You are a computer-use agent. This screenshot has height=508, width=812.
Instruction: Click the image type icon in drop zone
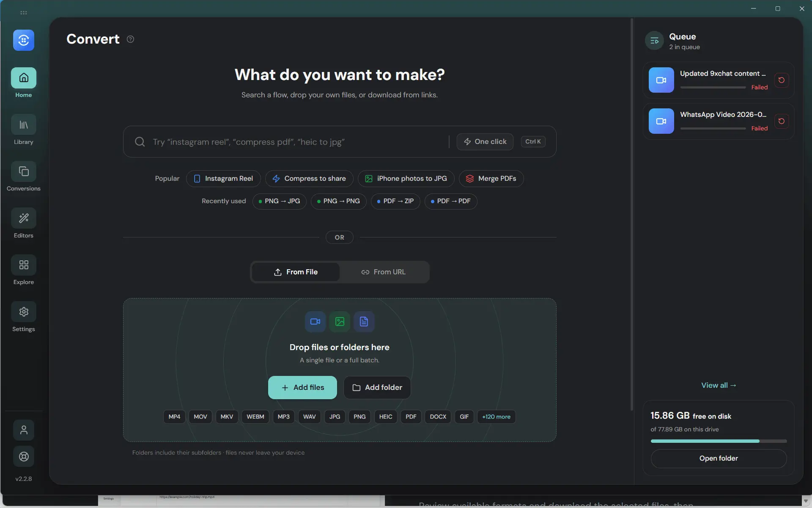340,322
